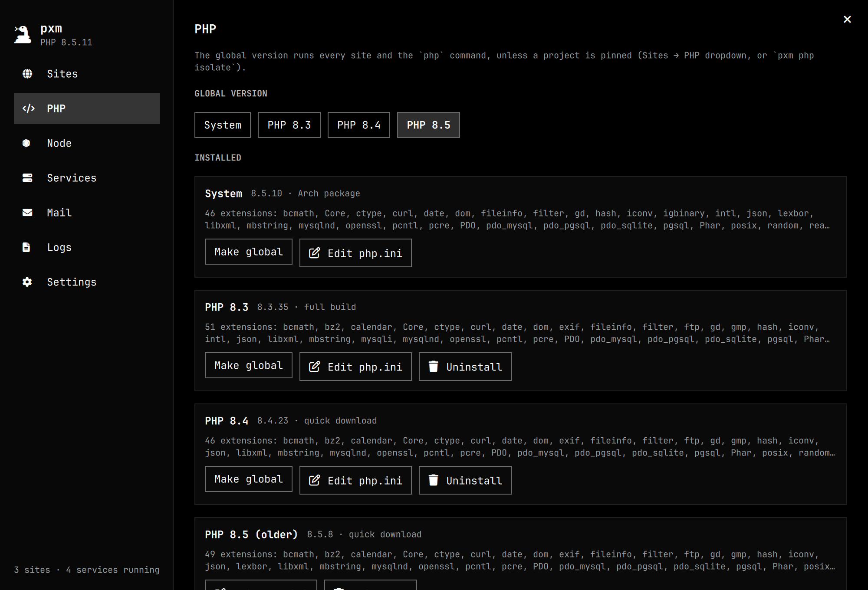Click pencil icon in System's Edit php.ini
This screenshot has width=868, height=590.
[x=315, y=253]
